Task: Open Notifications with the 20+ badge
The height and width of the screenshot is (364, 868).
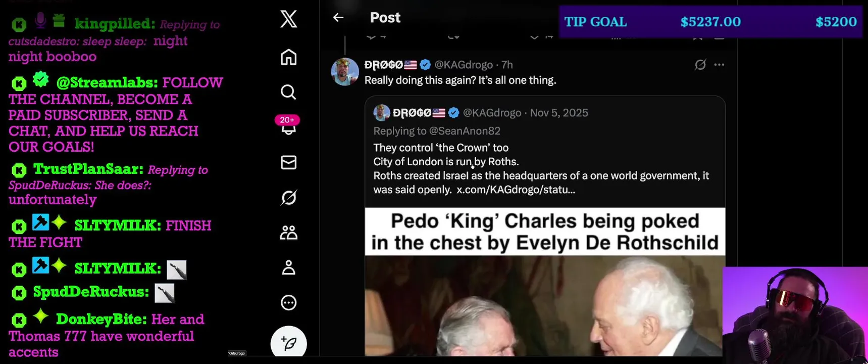Action: (288, 127)
